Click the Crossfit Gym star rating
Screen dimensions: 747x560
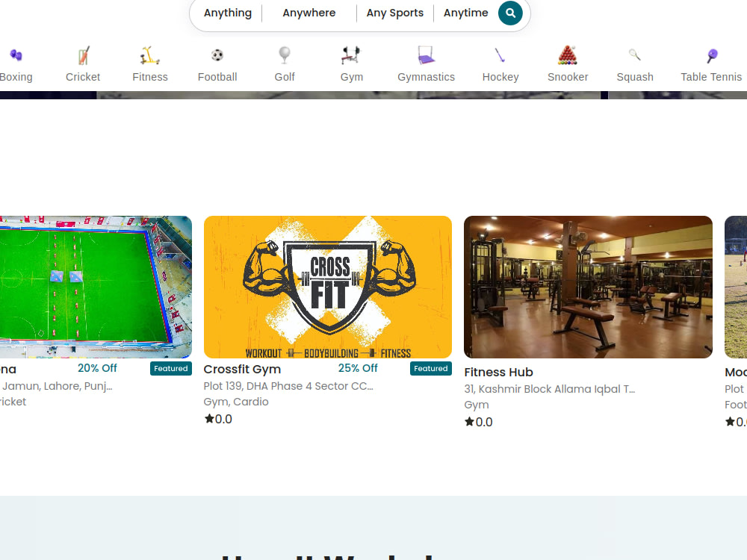[x=218, y=419]
